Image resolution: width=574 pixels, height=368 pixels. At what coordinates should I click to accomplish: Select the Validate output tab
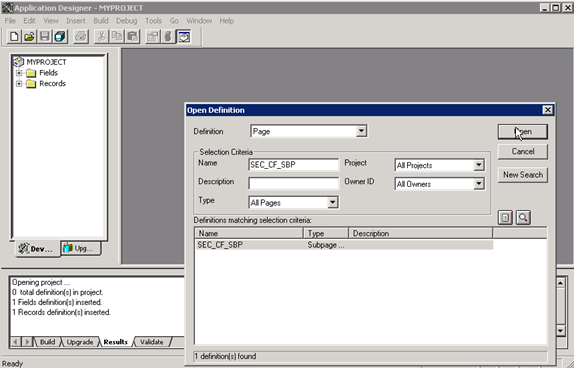152,342
